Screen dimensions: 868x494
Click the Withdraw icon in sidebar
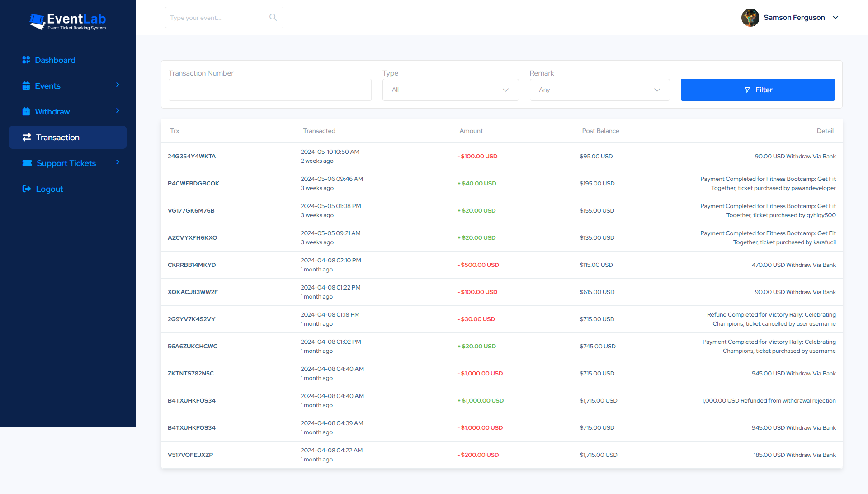[27, 111]
